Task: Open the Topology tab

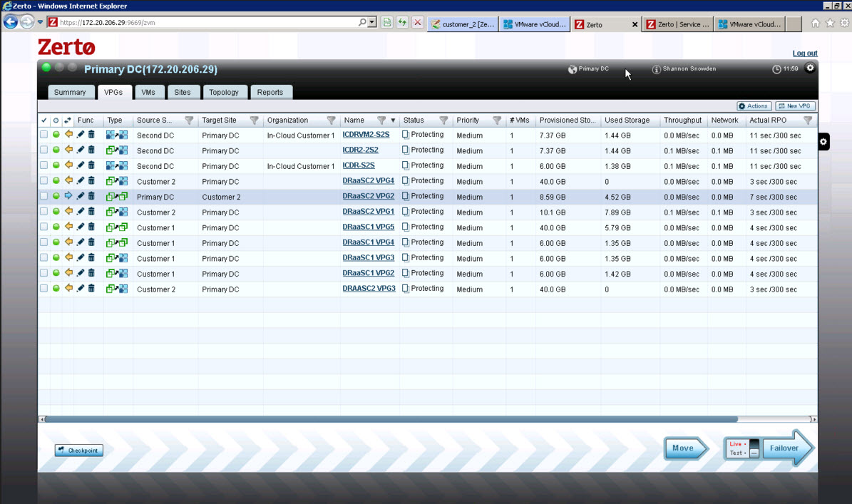Action: pos(224,93)
